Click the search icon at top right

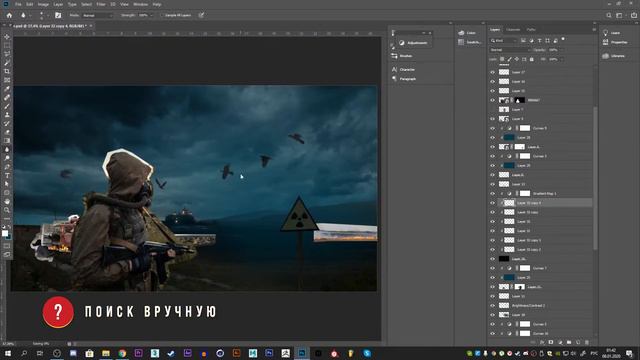(609, 15)
